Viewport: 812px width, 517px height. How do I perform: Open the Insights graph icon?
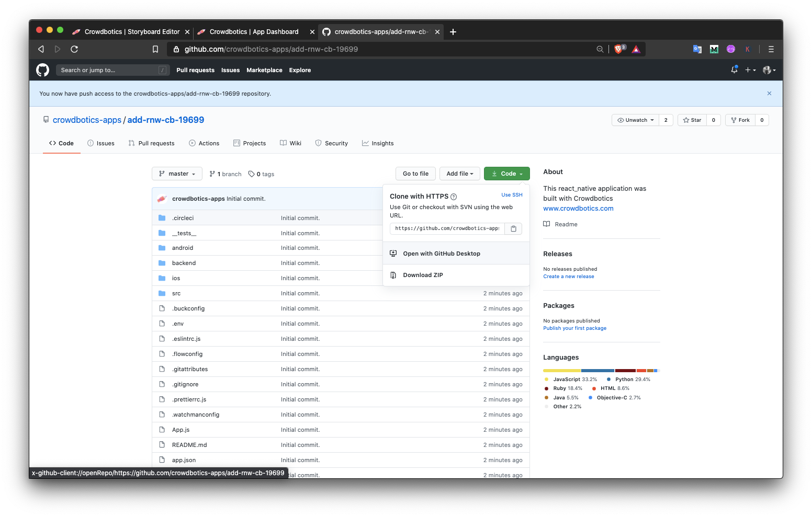coord(365,143)
